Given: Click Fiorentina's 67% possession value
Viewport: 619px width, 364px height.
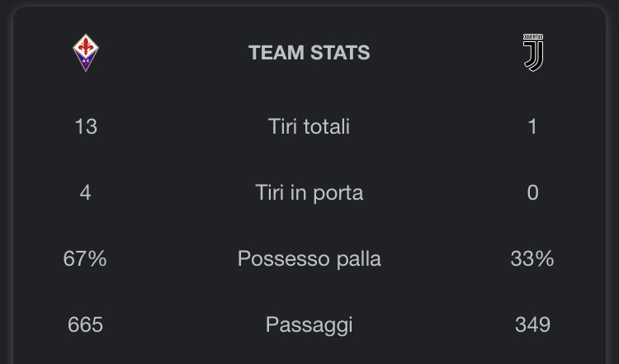Looking at the screenshot, I should coord(85,259).
